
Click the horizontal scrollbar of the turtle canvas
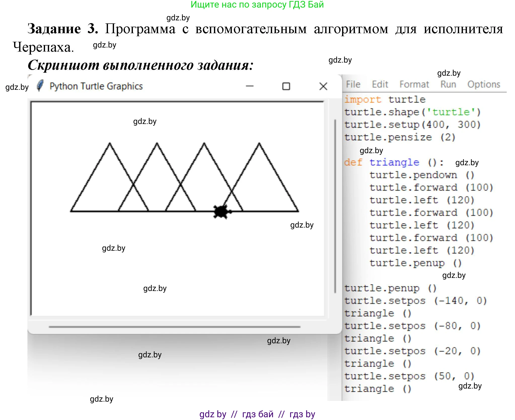click(x=174, y=327)
